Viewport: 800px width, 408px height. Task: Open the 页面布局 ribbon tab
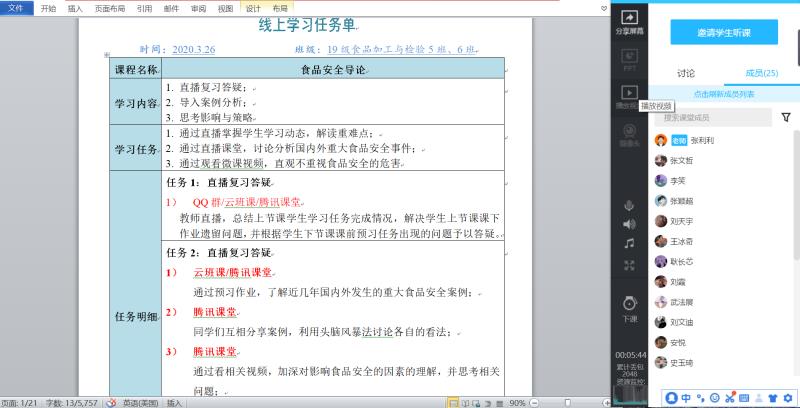(x=110, y=7)
